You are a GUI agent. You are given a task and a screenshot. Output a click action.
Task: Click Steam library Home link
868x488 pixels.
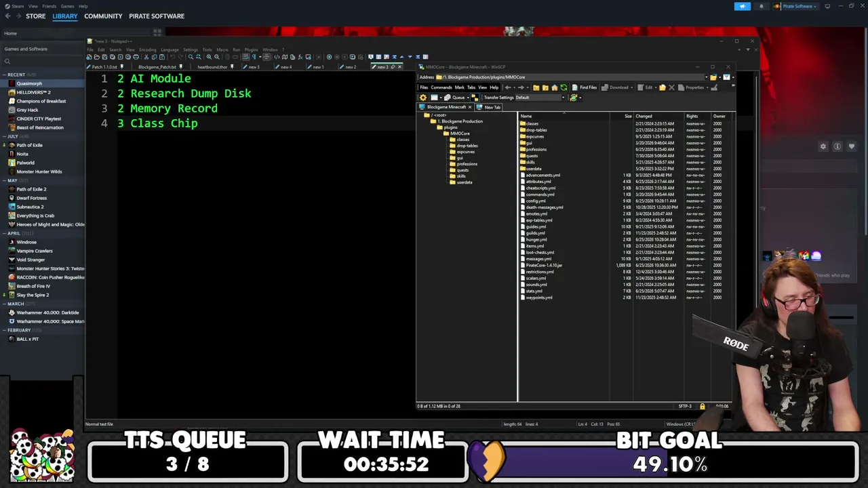click(11, 33)
